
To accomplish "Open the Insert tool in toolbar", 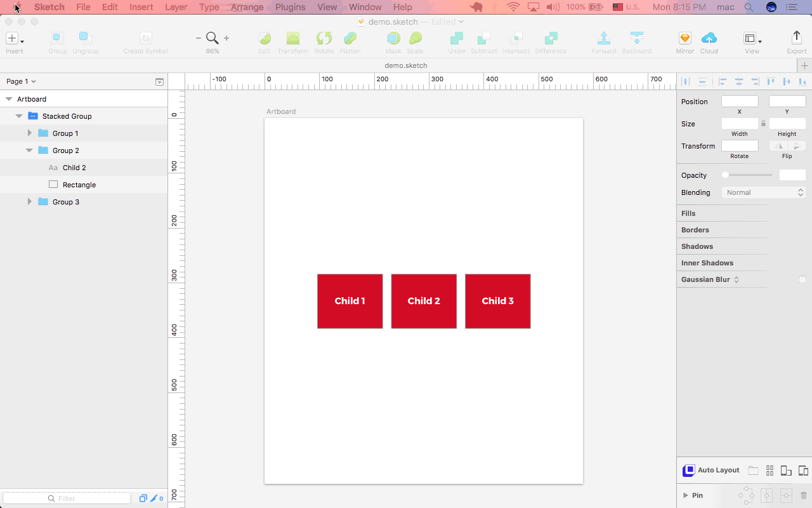I will (x=14, y=39).
